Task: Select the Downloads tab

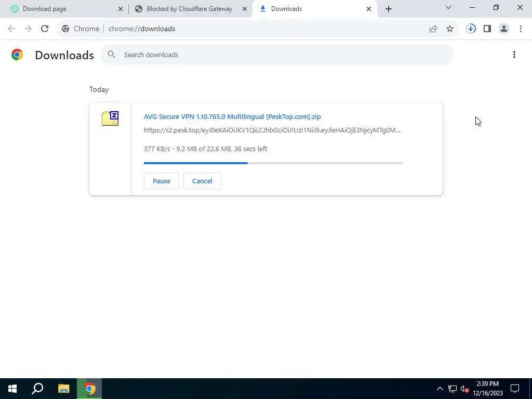Action: point(314,9)
